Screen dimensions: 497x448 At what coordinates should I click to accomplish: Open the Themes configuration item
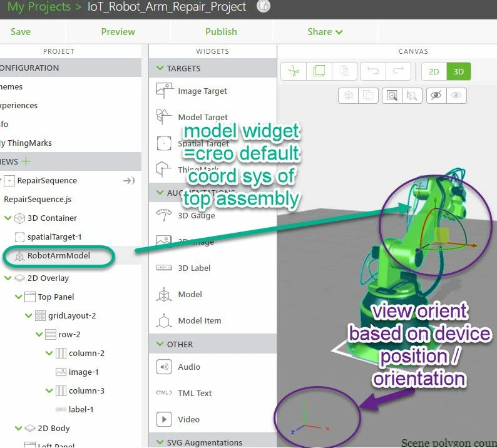(11, 86)
